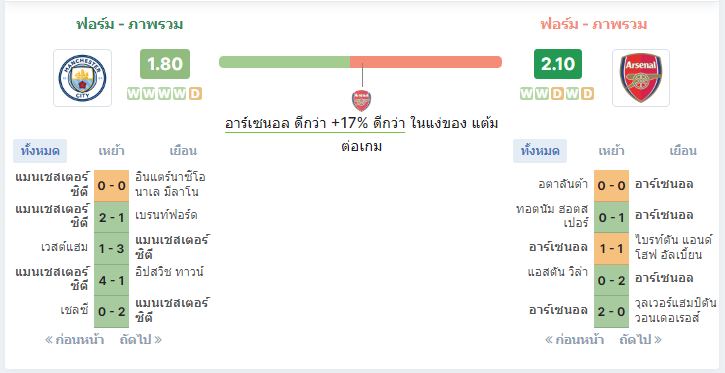This screenshot has width=725, height=373.
Task: Click the Arsenal club crest
Action: [x=641, y=78]
